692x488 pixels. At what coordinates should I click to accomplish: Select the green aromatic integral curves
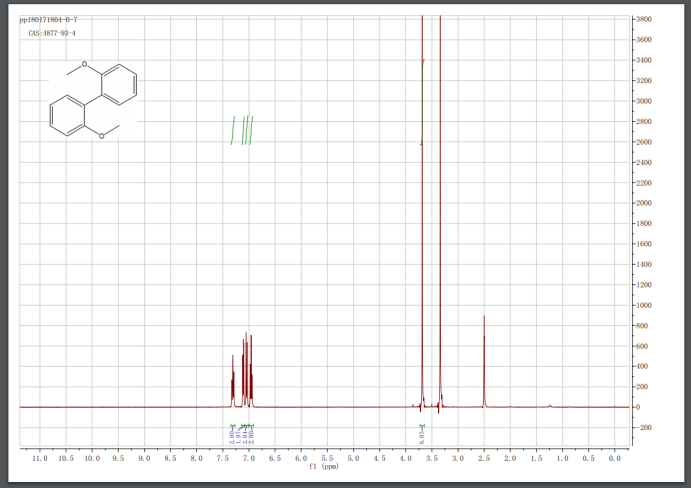click(x=242, y=130)
